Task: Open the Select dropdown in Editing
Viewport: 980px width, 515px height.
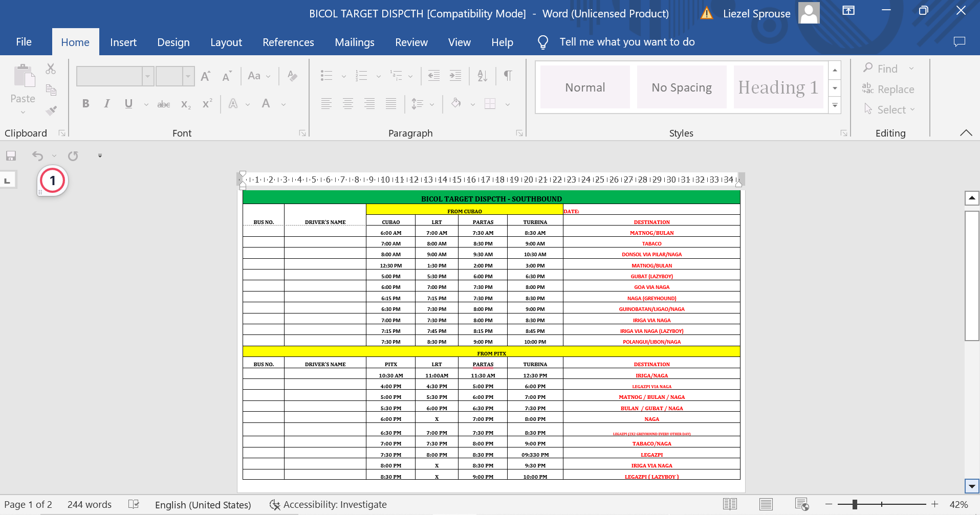Action: tap(889, 109)
